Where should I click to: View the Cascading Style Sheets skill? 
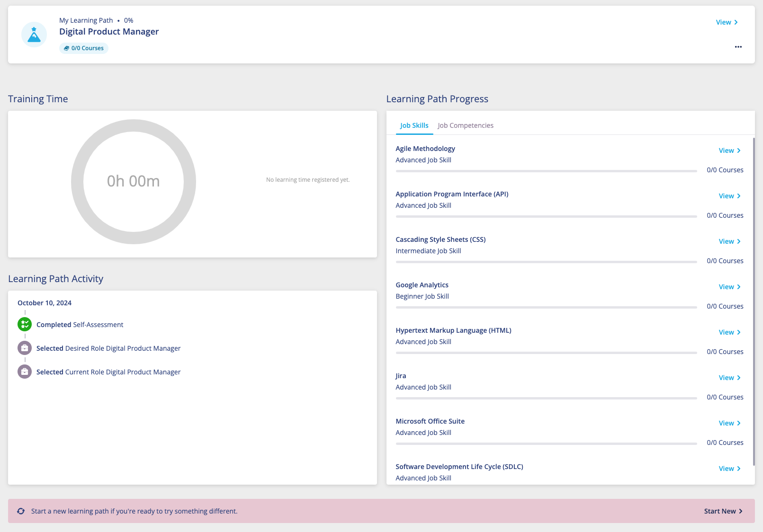[x=729, y=241]
